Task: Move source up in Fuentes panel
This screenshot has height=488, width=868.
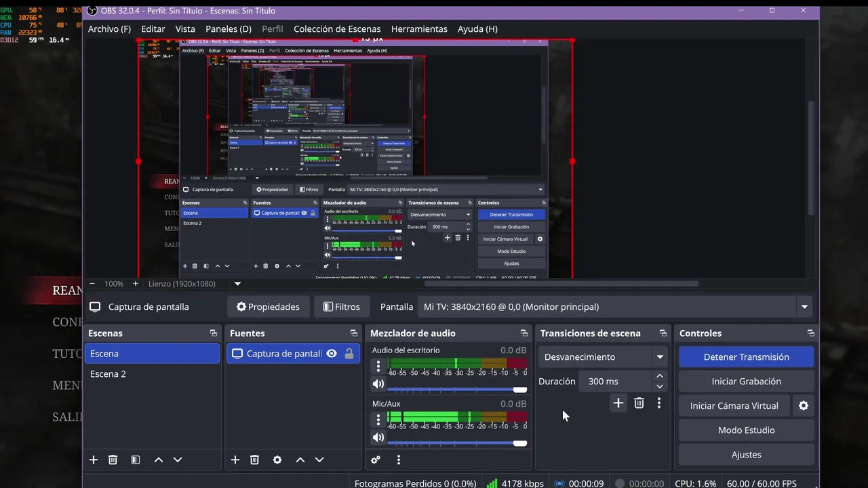Action: [300, 460]
